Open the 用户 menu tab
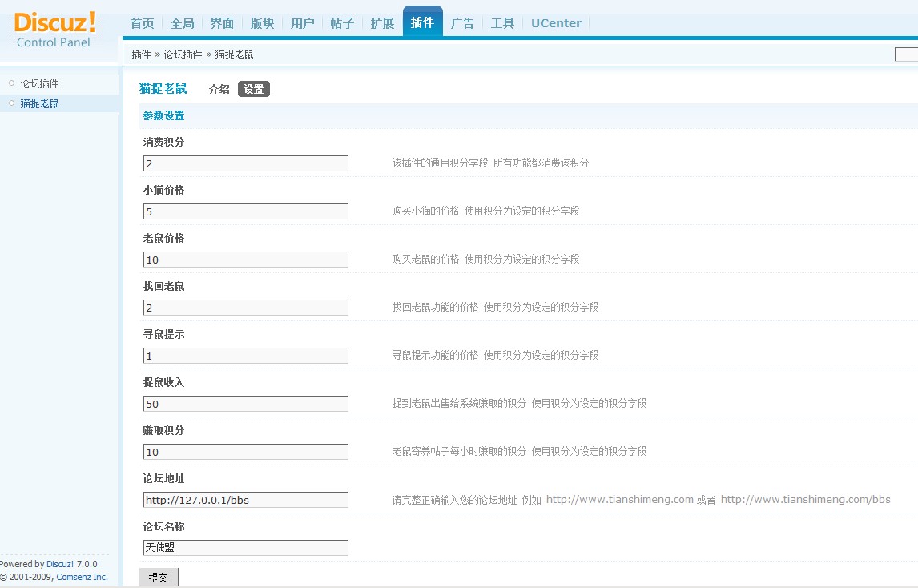 pyautogui.click(x=302, y=23)
